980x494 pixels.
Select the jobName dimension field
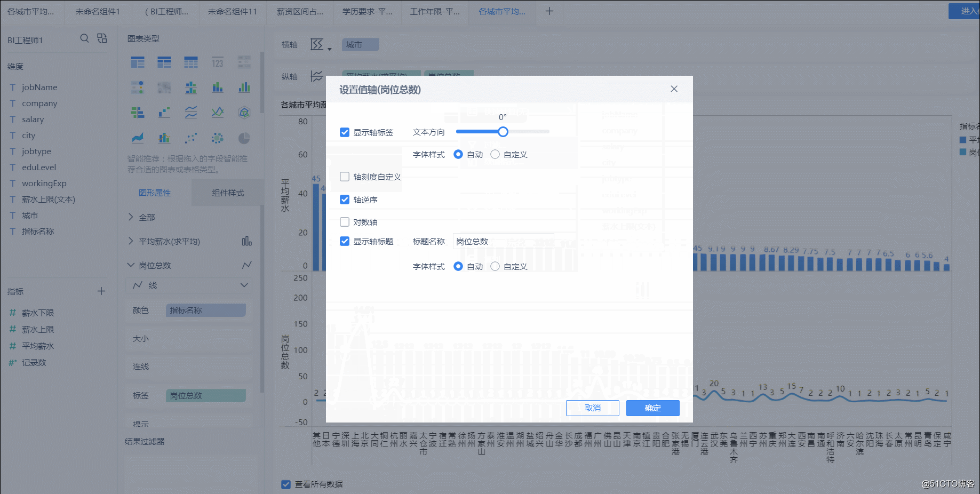[39, 87]
